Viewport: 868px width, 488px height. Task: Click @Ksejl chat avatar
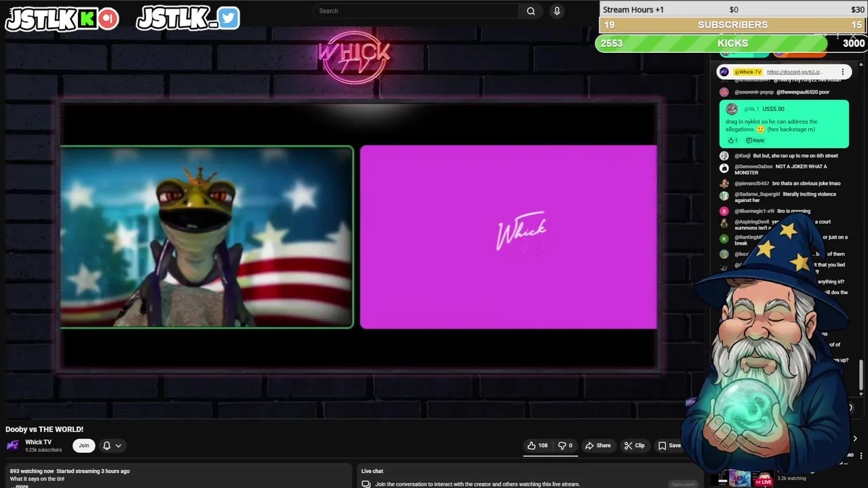click(x=724, y=156)
